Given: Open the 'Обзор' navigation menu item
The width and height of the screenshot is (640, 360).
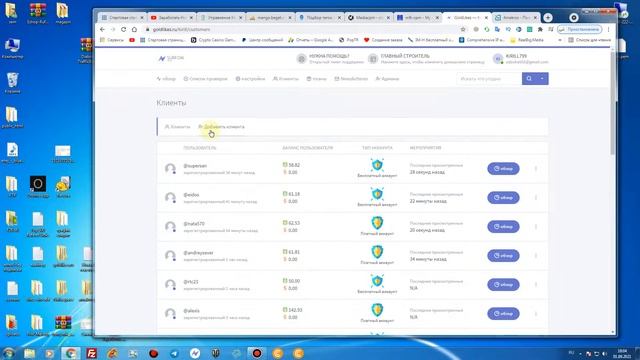Looking at the screenshot, I should point(166,79).
